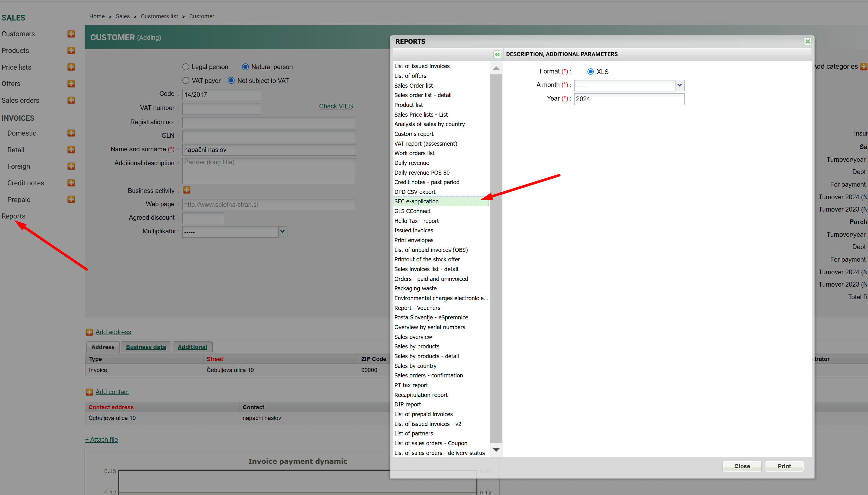The width and height of the screenshot is (868, 495).
Task: Click the Check VIES link
Action: click(x=336, y=107)
